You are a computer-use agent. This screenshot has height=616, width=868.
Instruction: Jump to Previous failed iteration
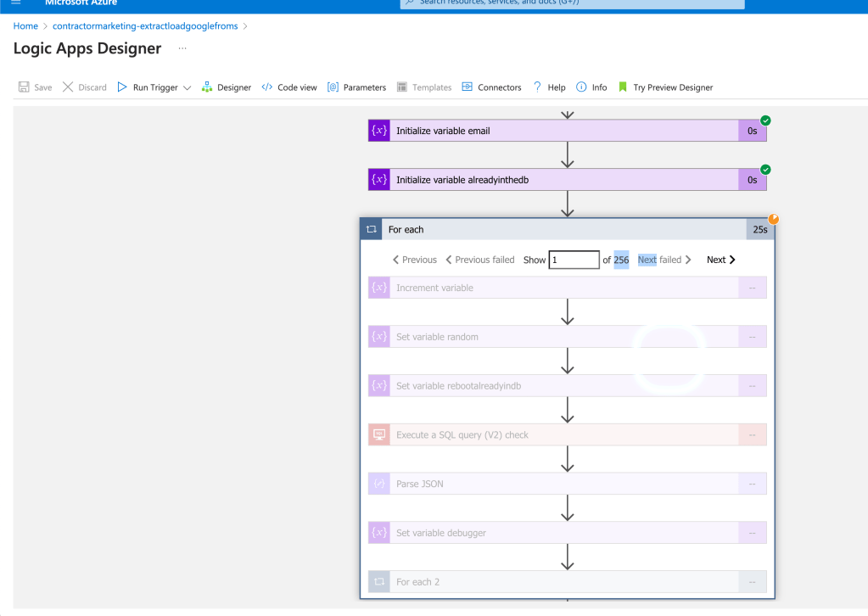(480, 260)
